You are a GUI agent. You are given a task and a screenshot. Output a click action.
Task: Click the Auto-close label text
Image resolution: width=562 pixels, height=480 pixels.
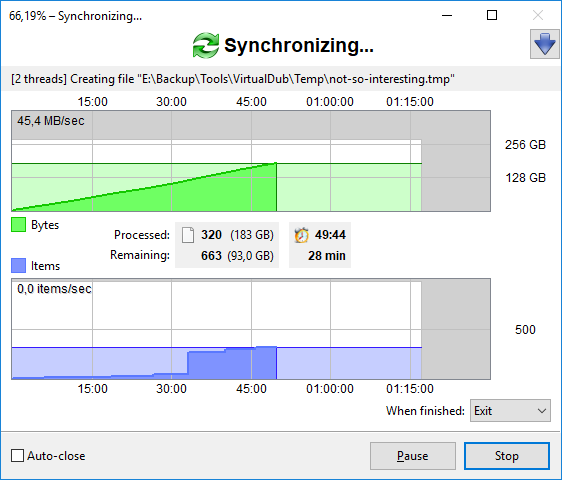56,456
